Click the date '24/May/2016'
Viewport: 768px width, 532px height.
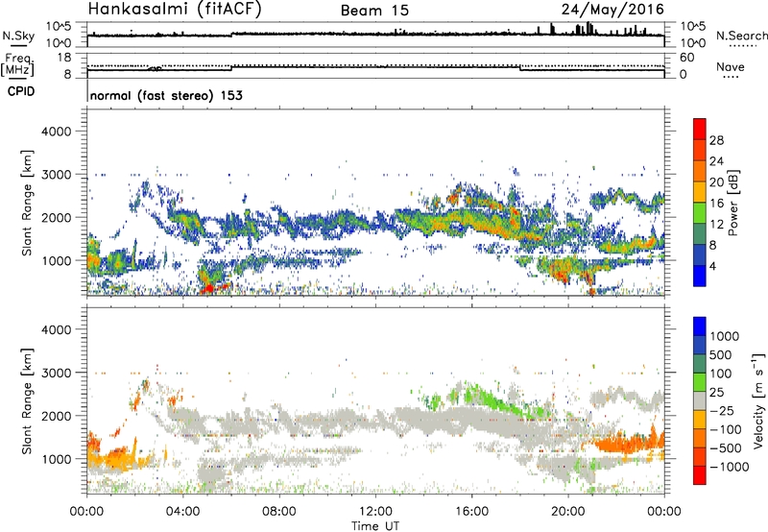point(612,10)
